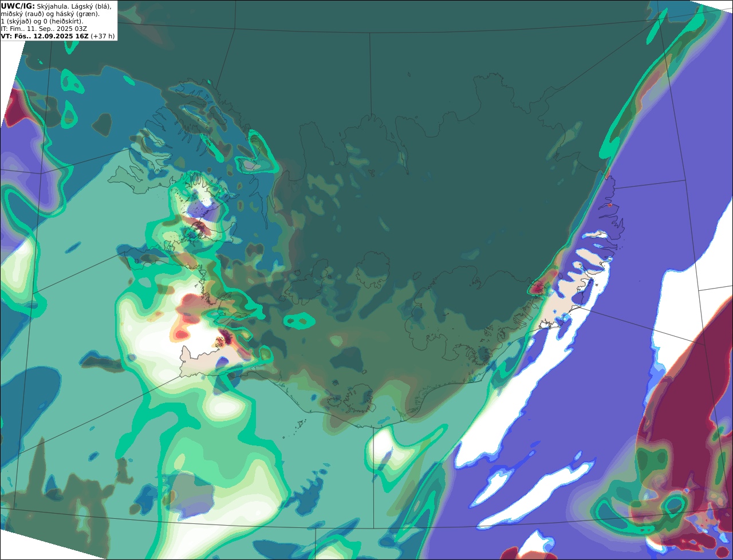Click the 'miðský (rauð) og háský (græn).' legend line
The height and width of the screenshot is (560, 733).
(50, 14)
